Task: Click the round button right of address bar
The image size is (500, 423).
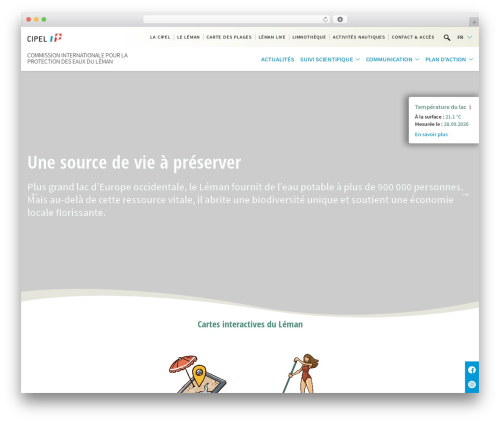Action: click(340, 19)
